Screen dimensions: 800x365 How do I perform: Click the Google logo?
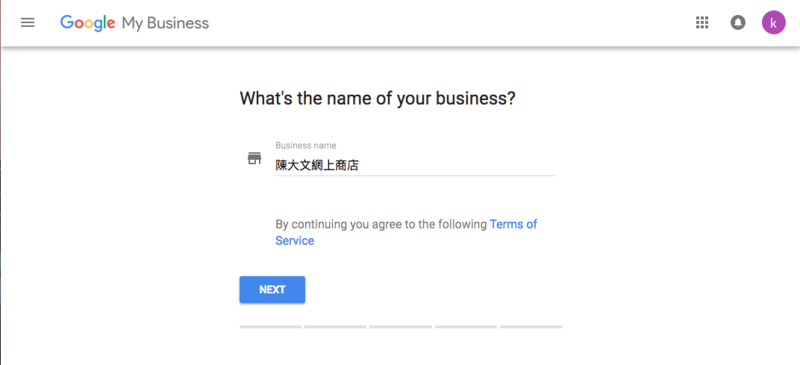(x=87, y=23)
